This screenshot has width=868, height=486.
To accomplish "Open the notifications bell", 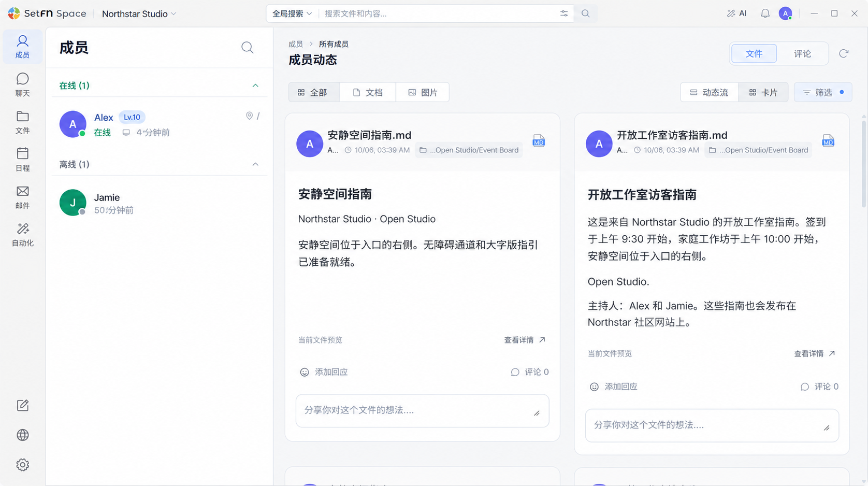I will point(765,13).
